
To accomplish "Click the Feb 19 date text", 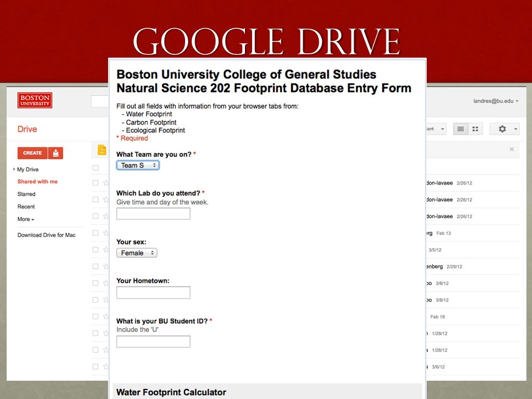I will 437,317.
